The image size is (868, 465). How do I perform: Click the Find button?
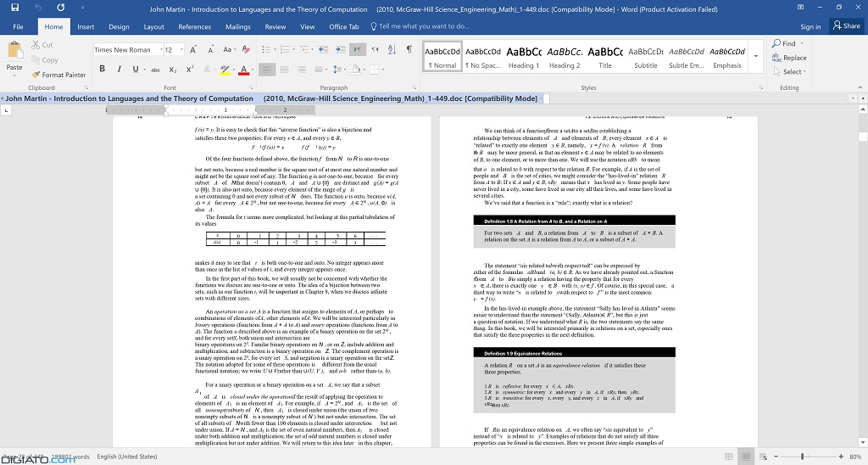[x=784, y=43]
